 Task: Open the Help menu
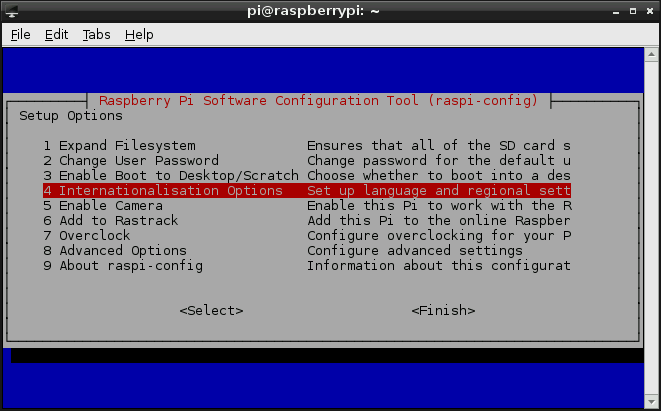pos(139,35)
